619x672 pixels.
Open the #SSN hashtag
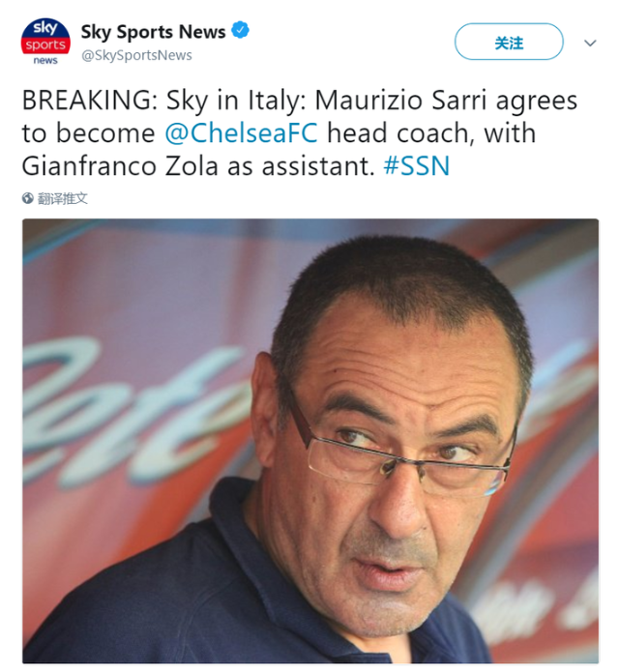click(x=417, y=166)
